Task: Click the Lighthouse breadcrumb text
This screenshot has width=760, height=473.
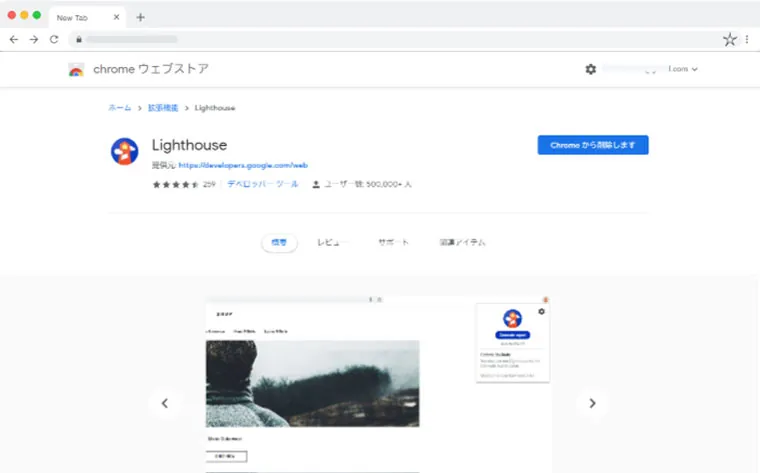Action: coord(215,108)
